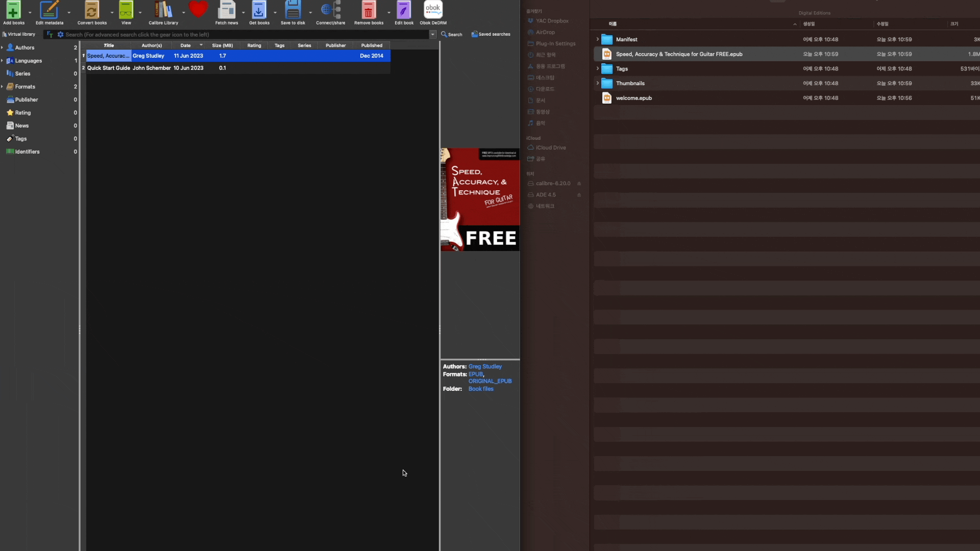980x551 pixels.
Task: Click the News icon in Tag browser
Action: tap(10, 126)
